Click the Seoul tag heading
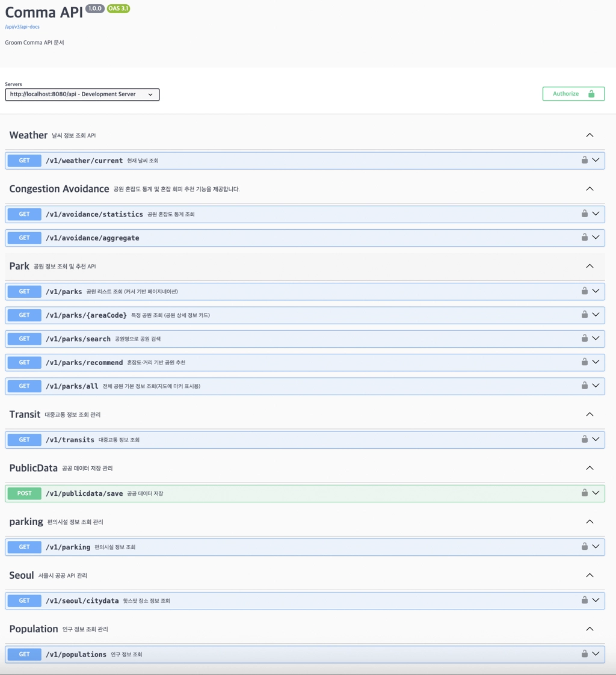The height and width of the screenshot is (675, 616). pos(22,575)
